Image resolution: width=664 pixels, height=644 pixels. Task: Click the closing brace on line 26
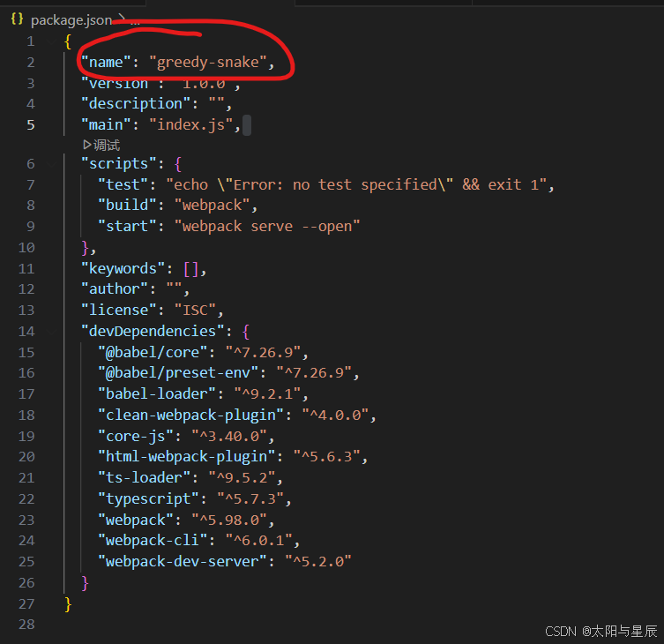pos(86,583)
